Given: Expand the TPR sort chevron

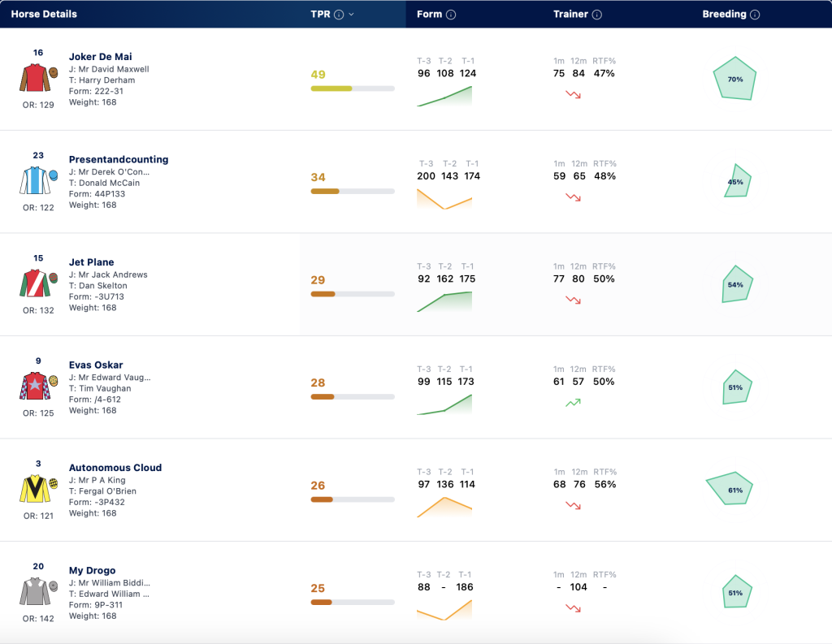Looking at the screenshot, I should point(351,15).
